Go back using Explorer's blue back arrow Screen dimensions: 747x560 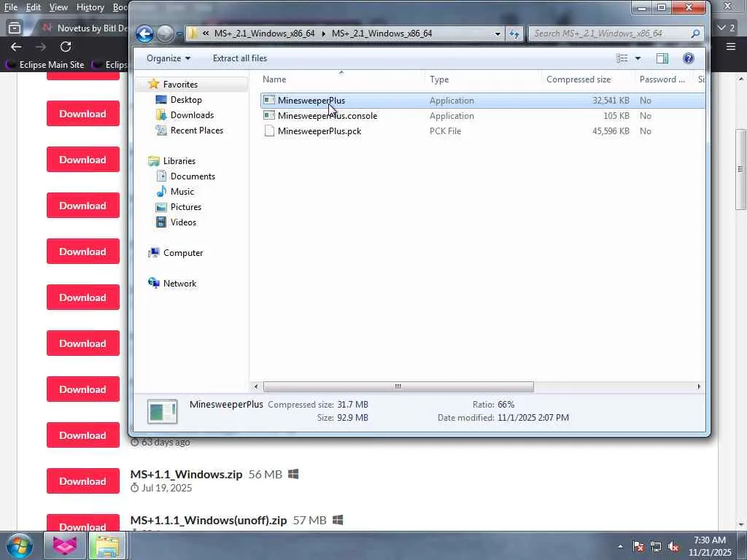[x=144, y=34]
